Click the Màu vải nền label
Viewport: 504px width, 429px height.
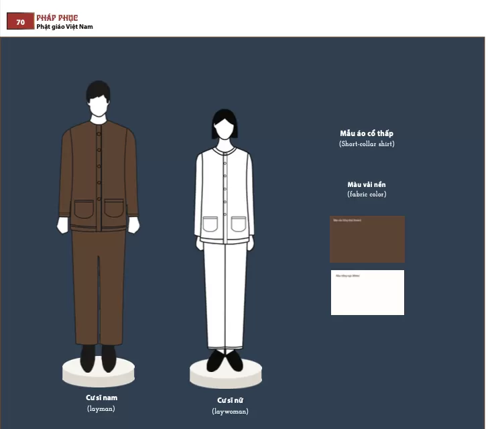tap(367, 184)
